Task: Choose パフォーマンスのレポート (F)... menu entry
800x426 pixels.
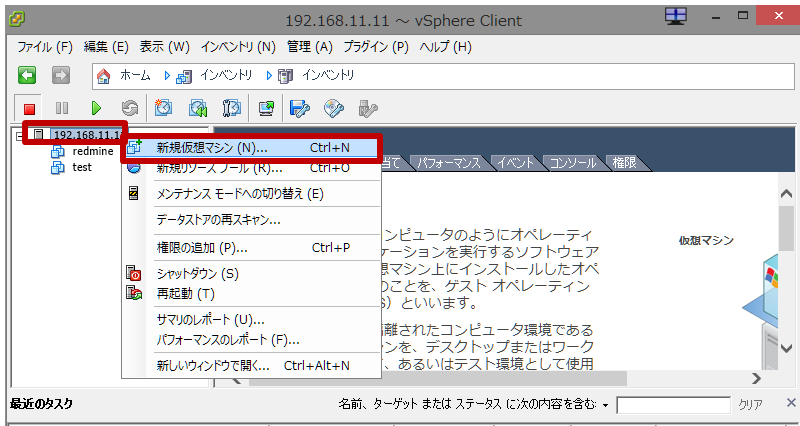Action: click(x=252, y=340)
